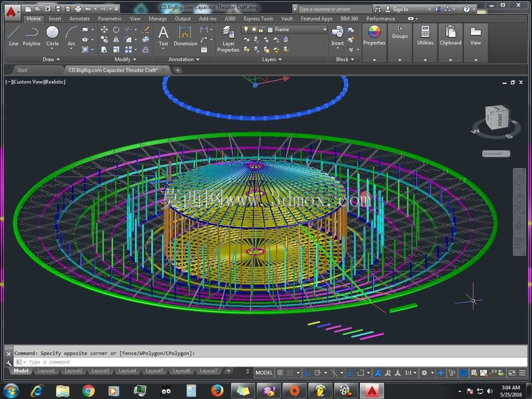Click the Copy tool in Modify panel
Screen dimensions: 532x399
point(104,39)
